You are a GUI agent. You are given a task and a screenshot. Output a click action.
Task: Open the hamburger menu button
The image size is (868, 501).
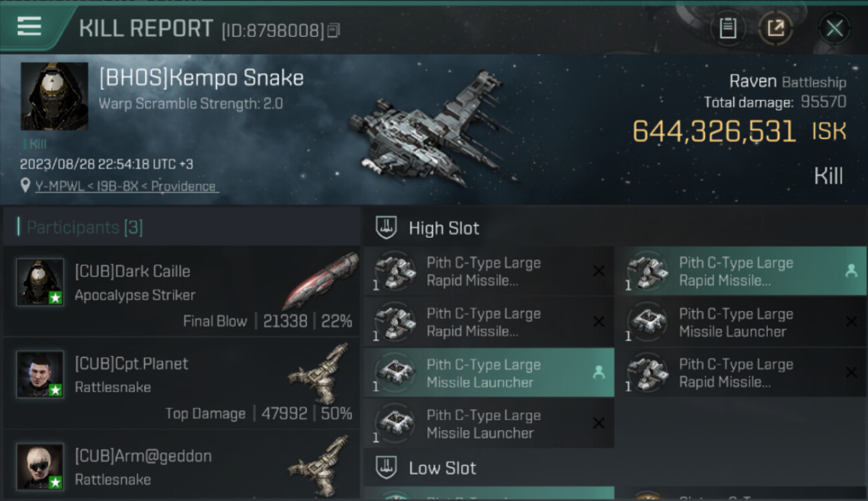tap(29, 27)
